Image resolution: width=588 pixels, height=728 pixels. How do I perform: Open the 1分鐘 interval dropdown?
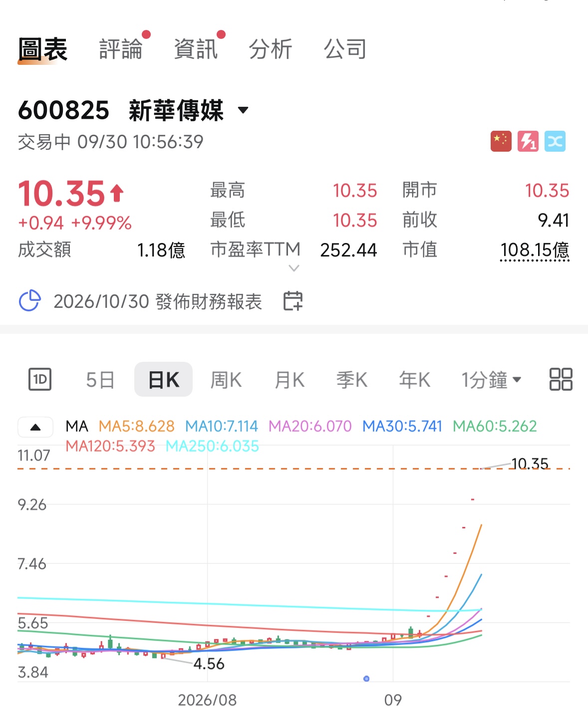[491, 380]
